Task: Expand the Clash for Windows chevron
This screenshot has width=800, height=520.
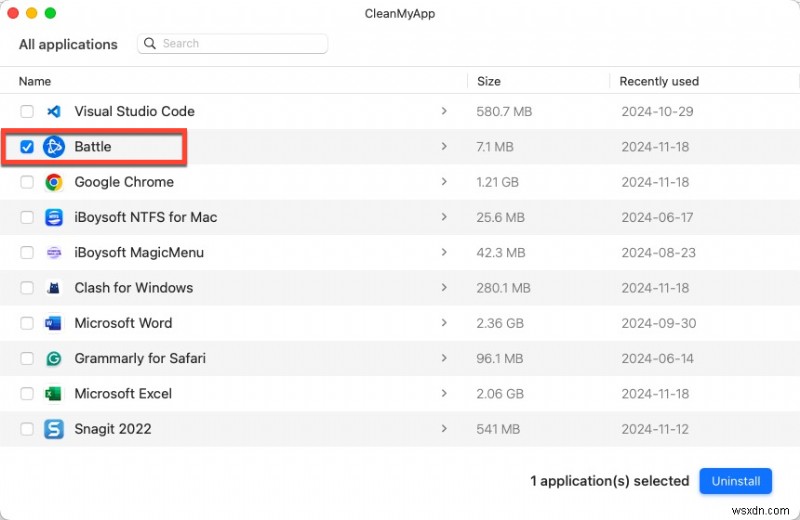Action: tap(444, 287)
